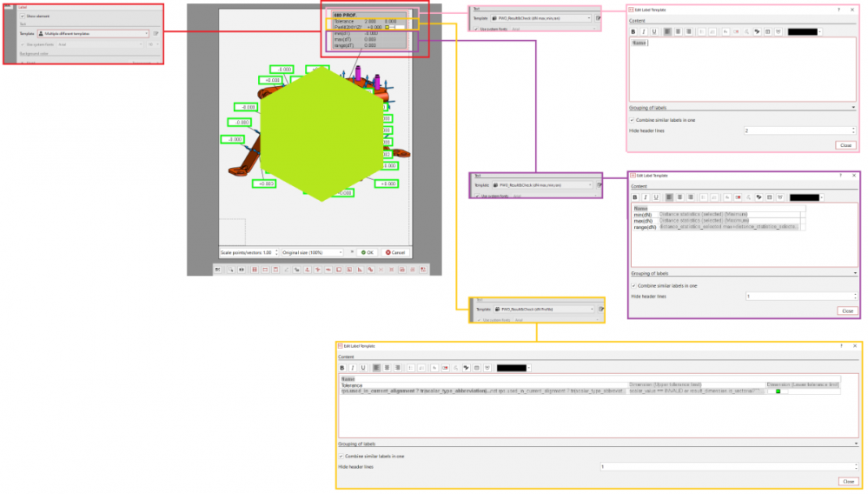Click first icon in the bottom viewer toolbar
The image size is (868, 494).
coord(217,270)
